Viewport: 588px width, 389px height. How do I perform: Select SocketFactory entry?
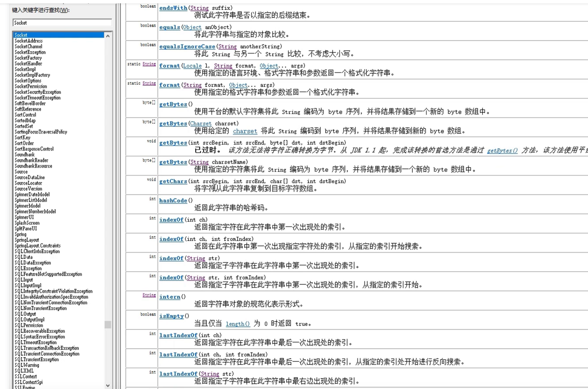pos(28,58)
